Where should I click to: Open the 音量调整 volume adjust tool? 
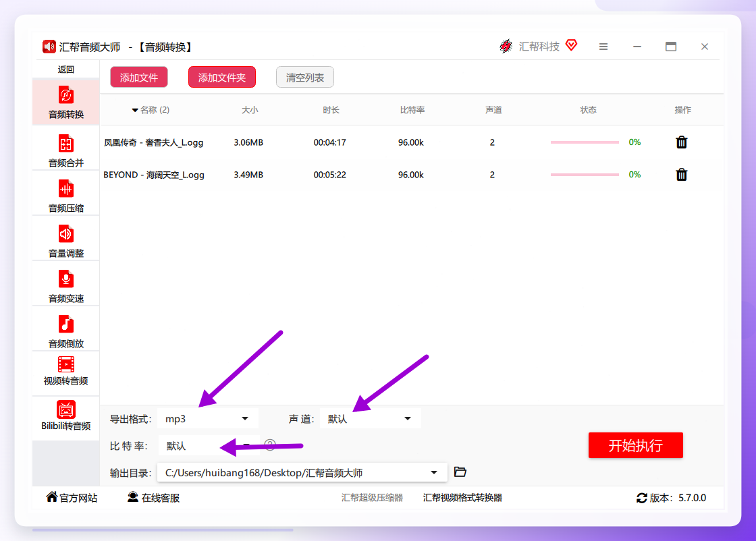pyautogui.click(x=66, y=241)
